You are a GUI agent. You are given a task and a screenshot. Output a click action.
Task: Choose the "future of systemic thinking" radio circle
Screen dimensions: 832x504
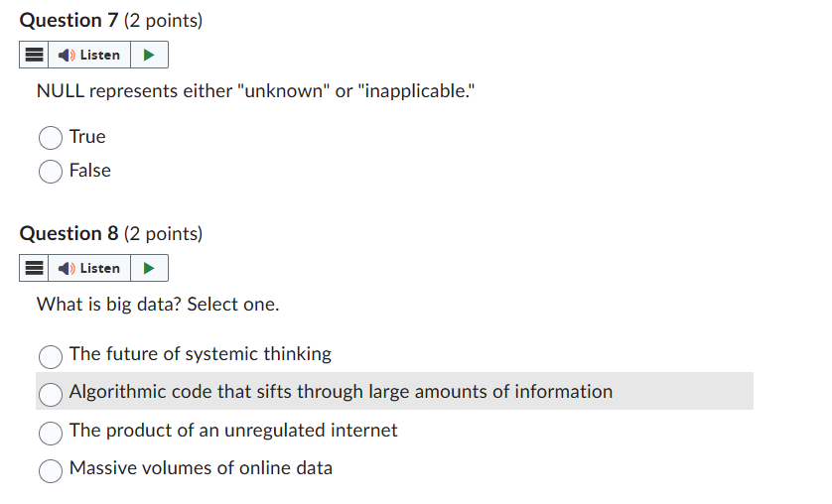click(x=51, y=355)
